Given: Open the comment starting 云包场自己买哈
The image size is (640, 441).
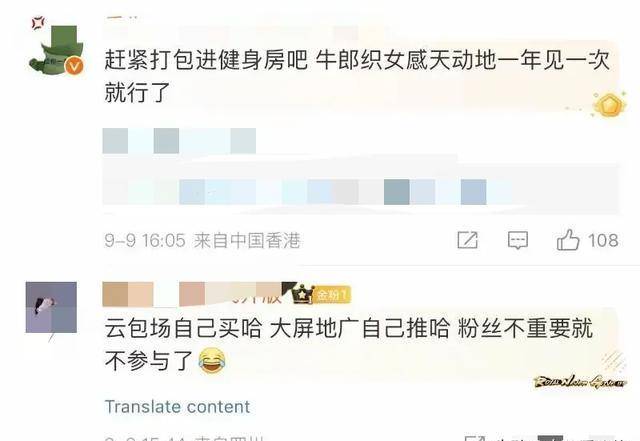Looking at the screenshot, I should [349, 345].
